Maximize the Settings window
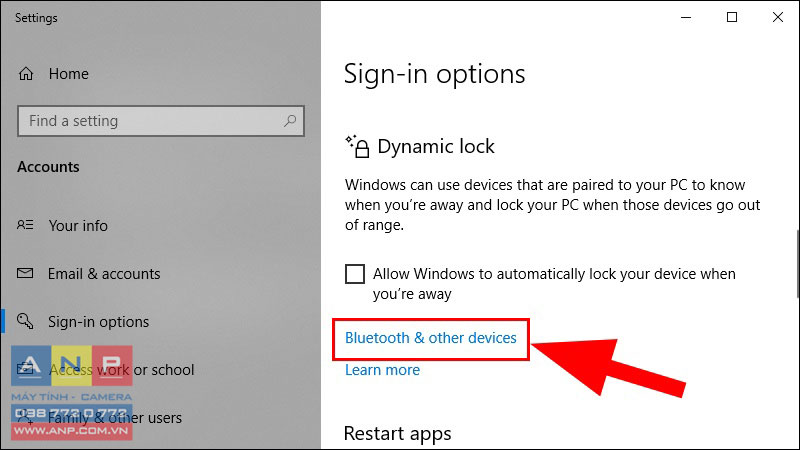This screenshot has height=450, width=800. [x=732, y=17]
